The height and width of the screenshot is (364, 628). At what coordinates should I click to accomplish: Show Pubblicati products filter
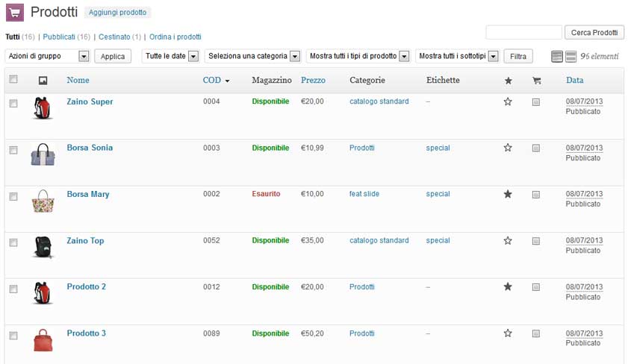pos(59,37)
